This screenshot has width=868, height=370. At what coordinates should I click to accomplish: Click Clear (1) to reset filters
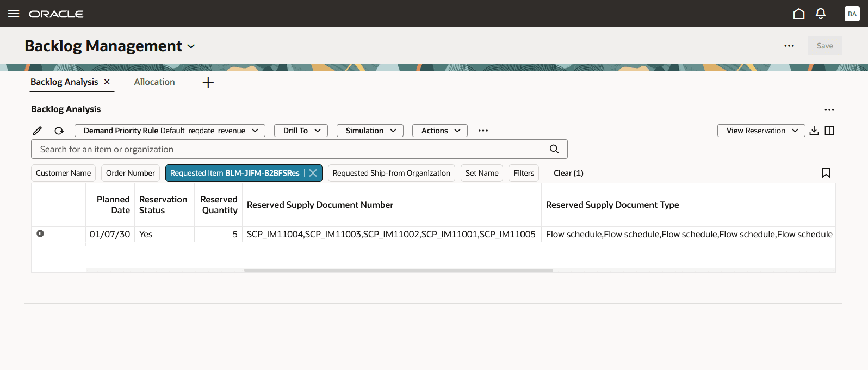pyautogui.click(x=568, y=173)
